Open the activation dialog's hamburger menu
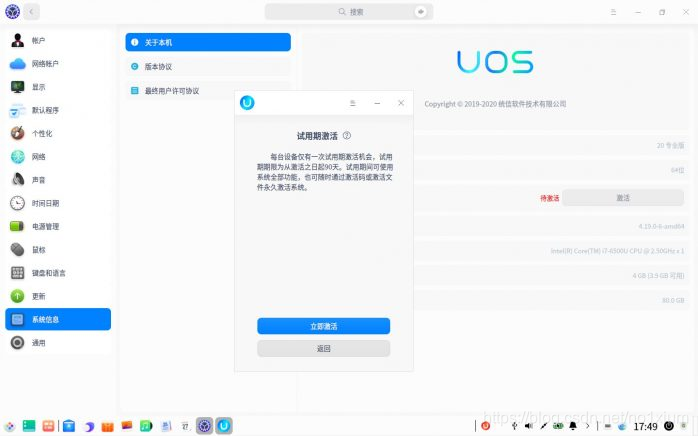Viewport: 698px width, 436px height. tap(353, 103)
